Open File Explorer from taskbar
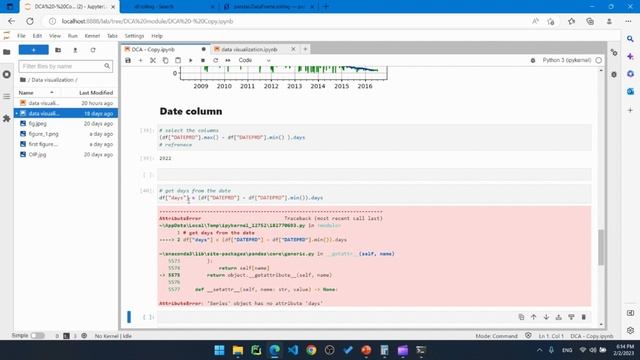 pyautogui.click(x=238, y=350)
